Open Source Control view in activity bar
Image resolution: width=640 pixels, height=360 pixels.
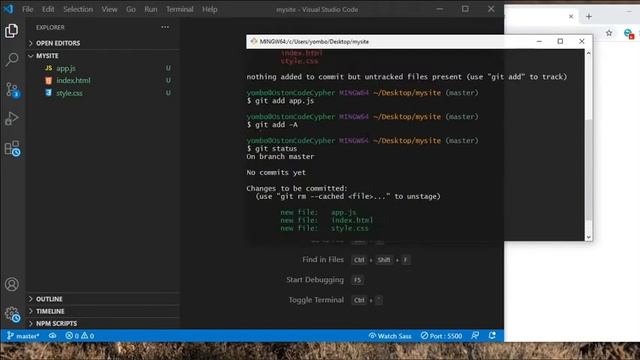pos(12,89)
